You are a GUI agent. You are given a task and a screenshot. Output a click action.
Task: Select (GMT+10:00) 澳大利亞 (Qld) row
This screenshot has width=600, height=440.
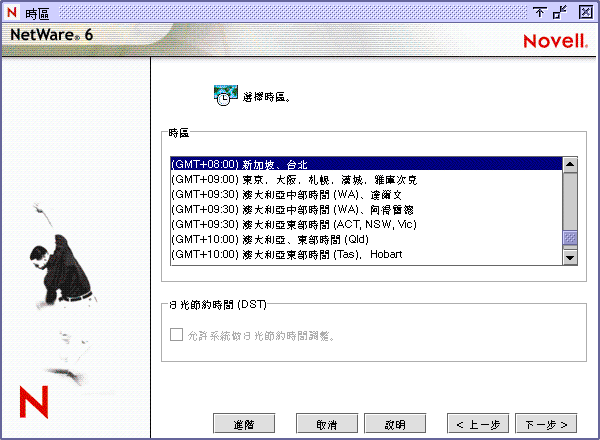pyautogui.click(x=367, y=239)
